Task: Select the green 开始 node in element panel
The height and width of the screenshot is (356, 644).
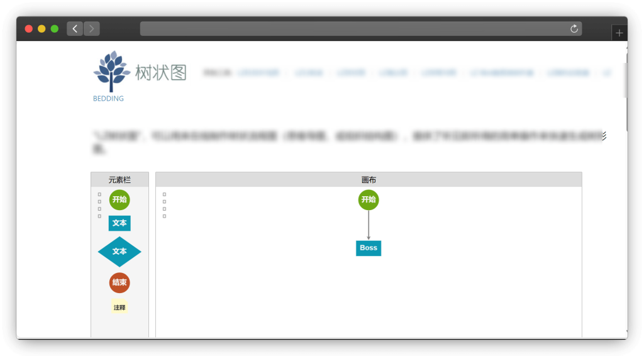Action: (x=119, y=199)
